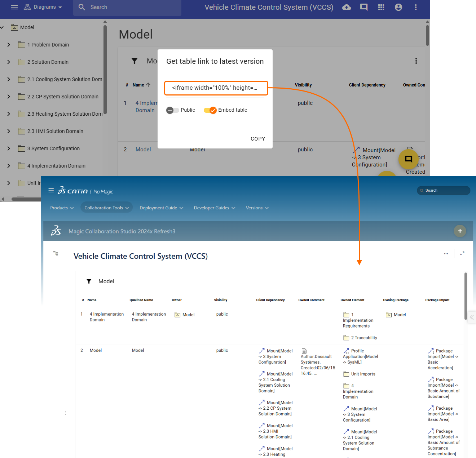Open the upper table's three-dot menu
476x458 pixels.
416,61
